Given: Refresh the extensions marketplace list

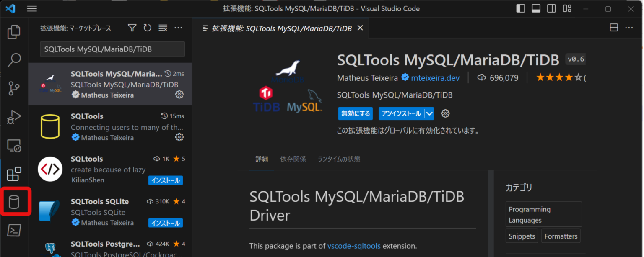Looking at the screenshot, I should coord(147,28).
